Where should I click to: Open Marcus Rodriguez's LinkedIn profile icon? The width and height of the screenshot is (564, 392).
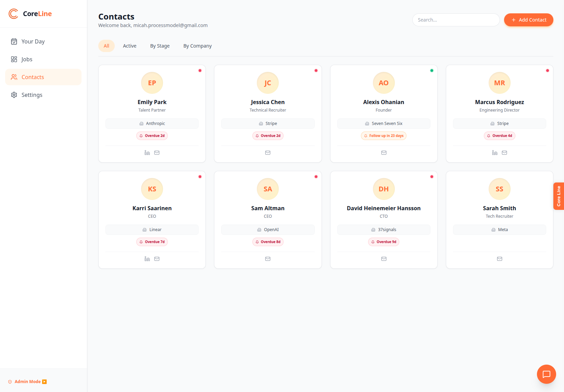(x=495, y=153)
